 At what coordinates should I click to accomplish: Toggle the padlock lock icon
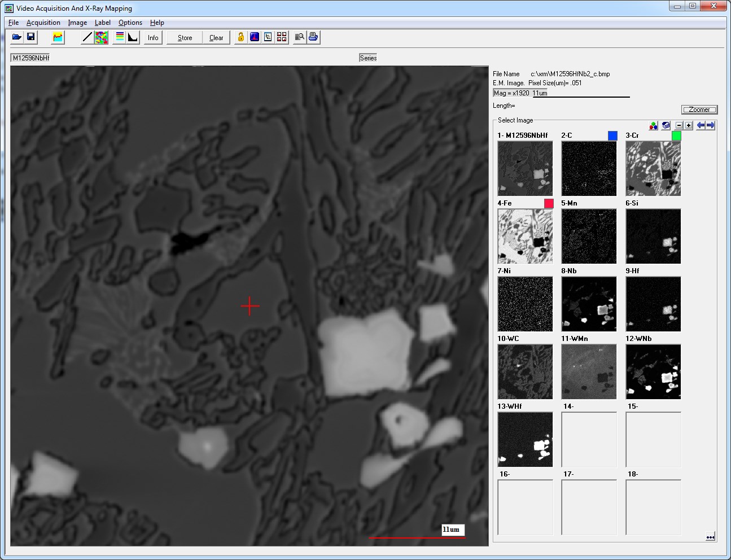pos(241,37)
